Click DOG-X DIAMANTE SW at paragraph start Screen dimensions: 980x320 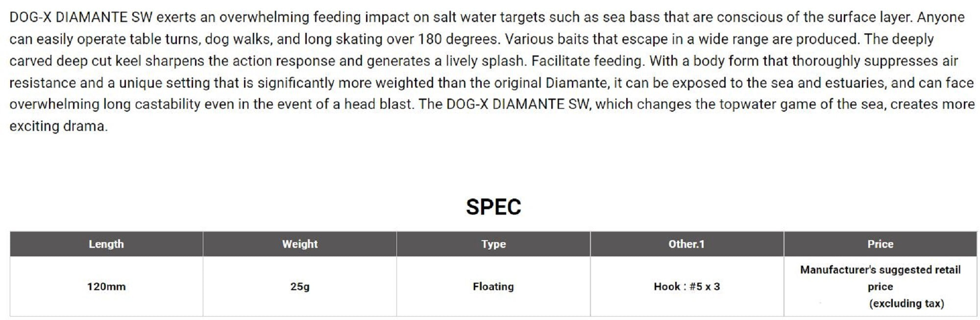pos(81,18)
